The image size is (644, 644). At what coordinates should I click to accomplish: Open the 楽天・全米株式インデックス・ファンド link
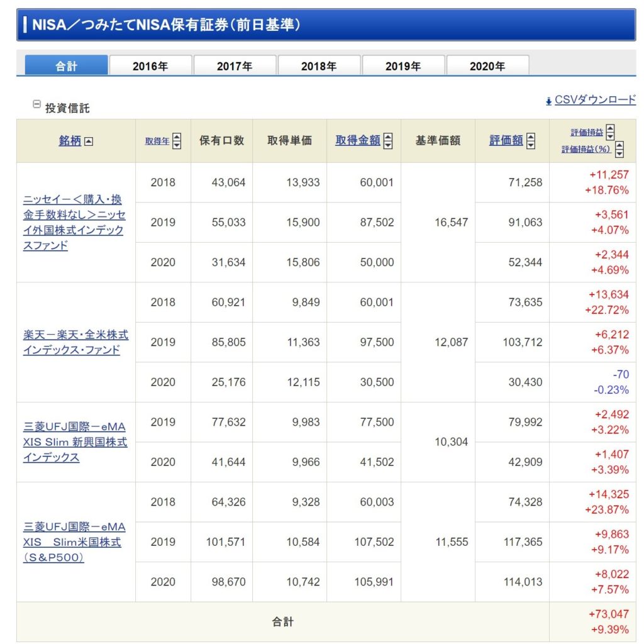[x=75, y=342]
